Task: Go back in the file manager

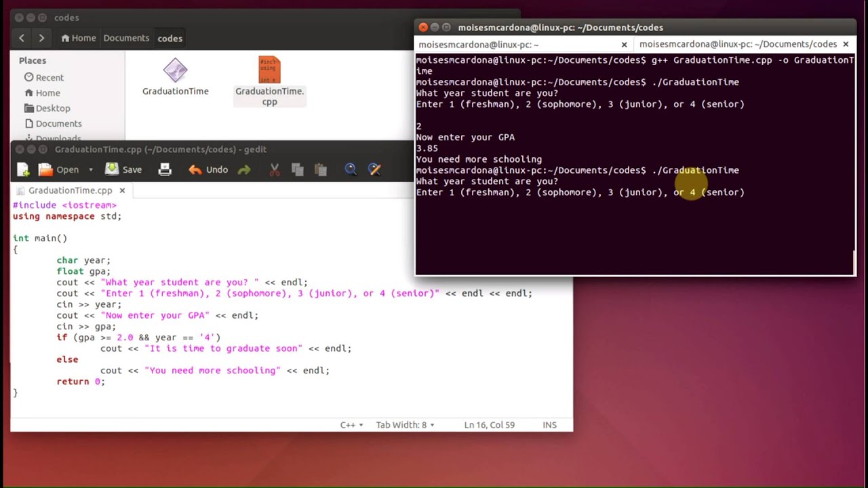Action: pyautogui.click(x=22, y=38)
